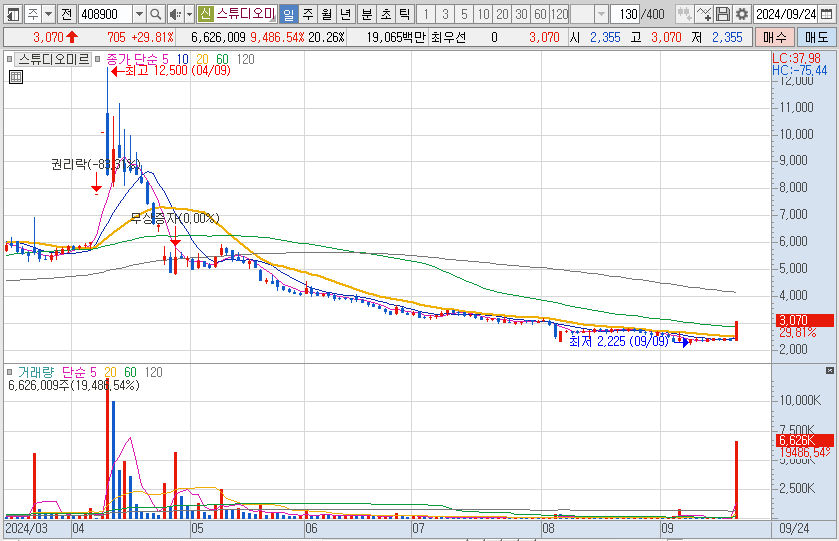Screen dimensions: 839x541
Task: Click the candlestick compare icon
Action: coord(684,14)
